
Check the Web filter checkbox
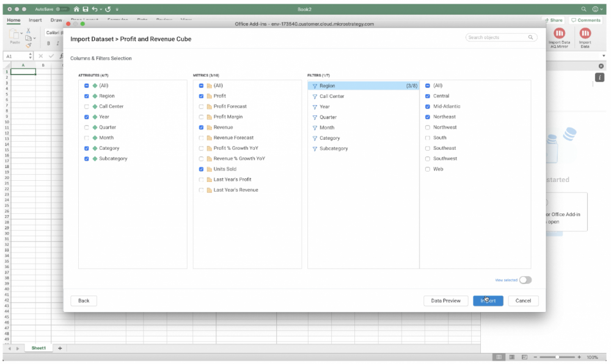pos(428,169)
